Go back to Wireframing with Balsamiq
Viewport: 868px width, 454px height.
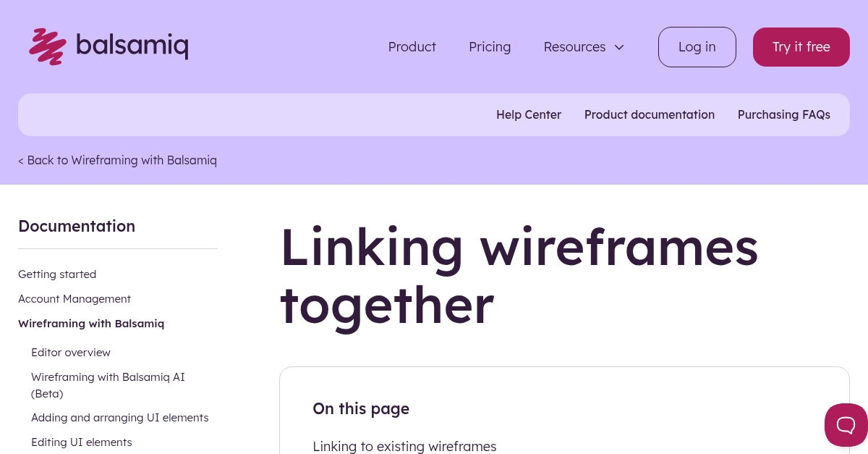click(x=117, y=160)
